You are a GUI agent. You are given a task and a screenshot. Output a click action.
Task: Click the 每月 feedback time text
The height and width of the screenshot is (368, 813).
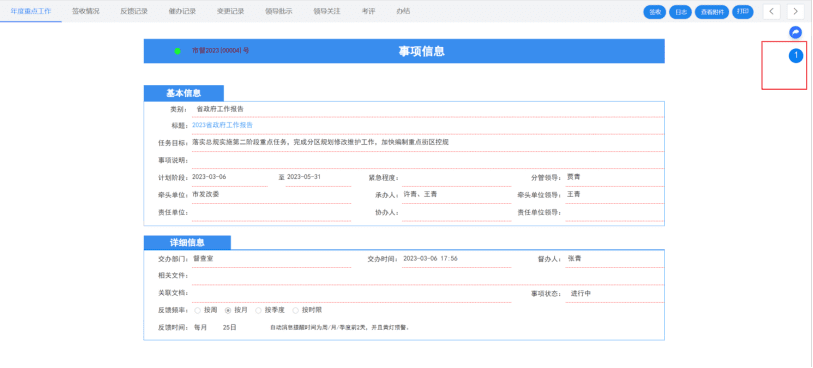coord(200,328)
